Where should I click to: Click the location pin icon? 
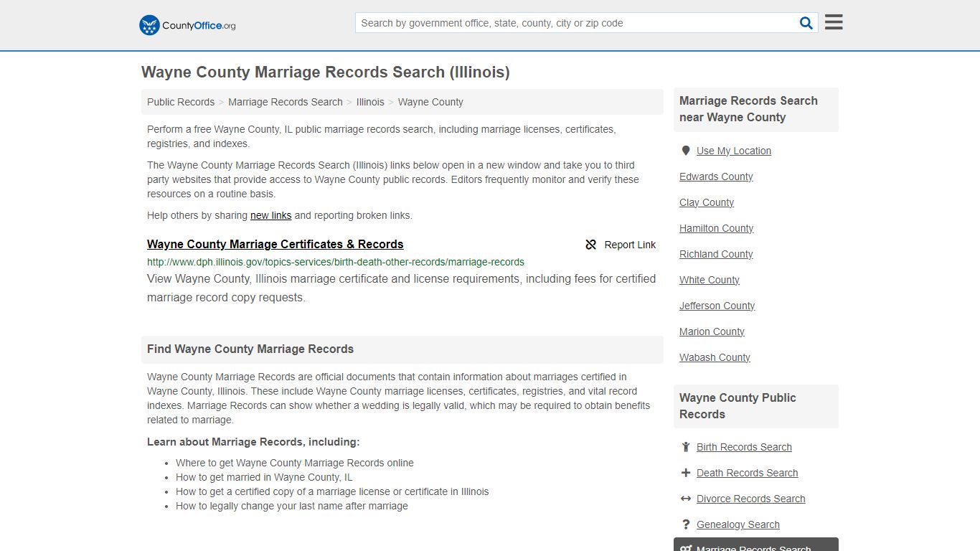[x=686, y=151]
